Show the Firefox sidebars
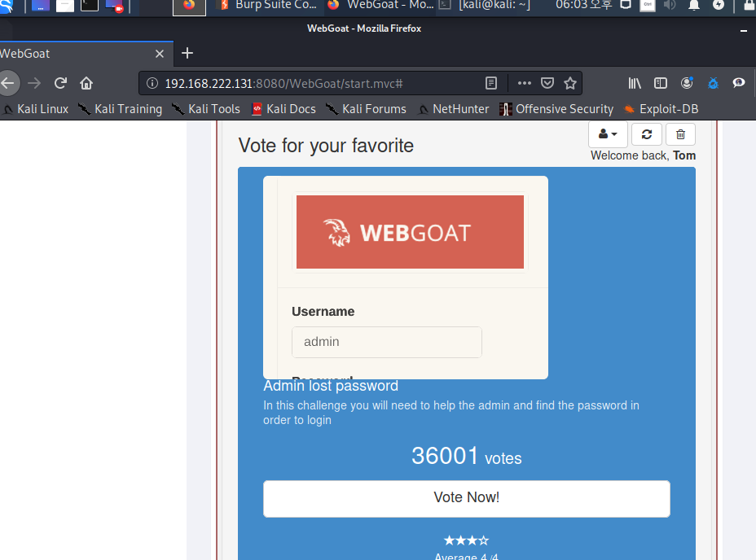Image resolution: width=756 pixels, height=560 pixels. point(661,83)
